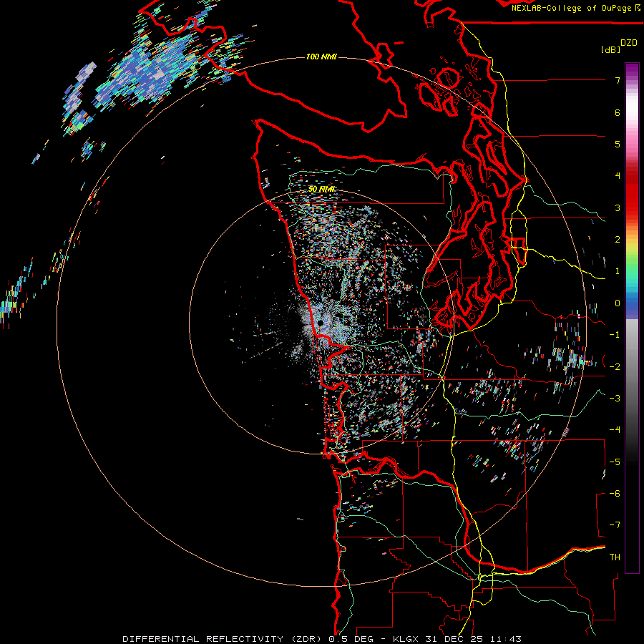The image size is (644, 644).
Task: Click the -1 value on color scale
Action: [615, 335]
